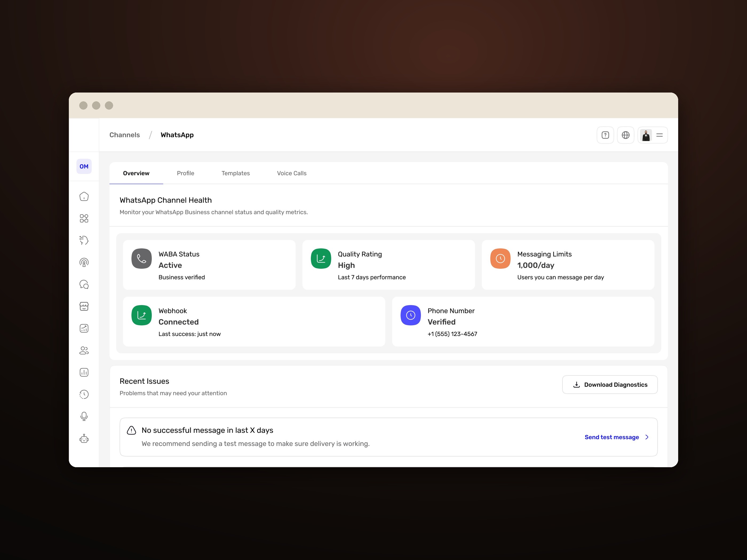
Task: Click the 'Webhook' label
Action: point(173,311)
